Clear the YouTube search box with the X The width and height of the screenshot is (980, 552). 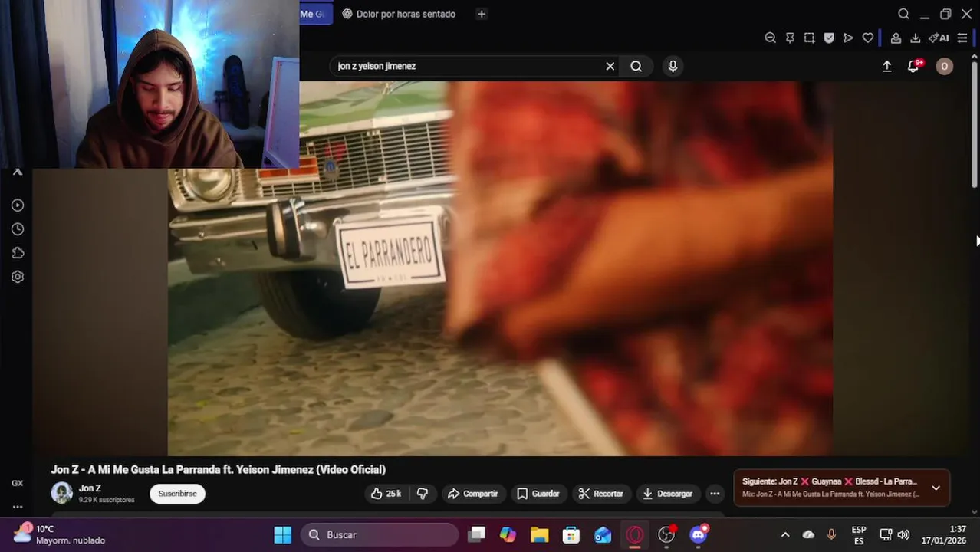pyautogui.click(x=610, y=66)
